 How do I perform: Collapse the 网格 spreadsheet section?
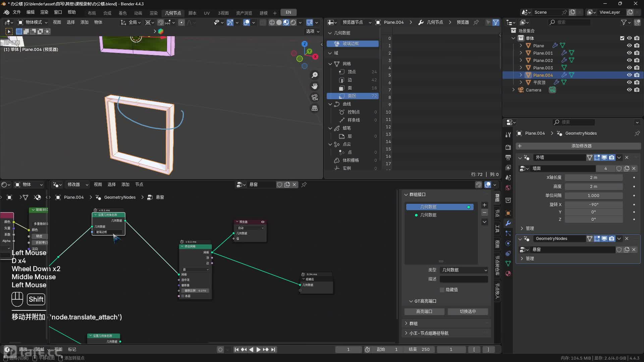[x=330, y=64]
